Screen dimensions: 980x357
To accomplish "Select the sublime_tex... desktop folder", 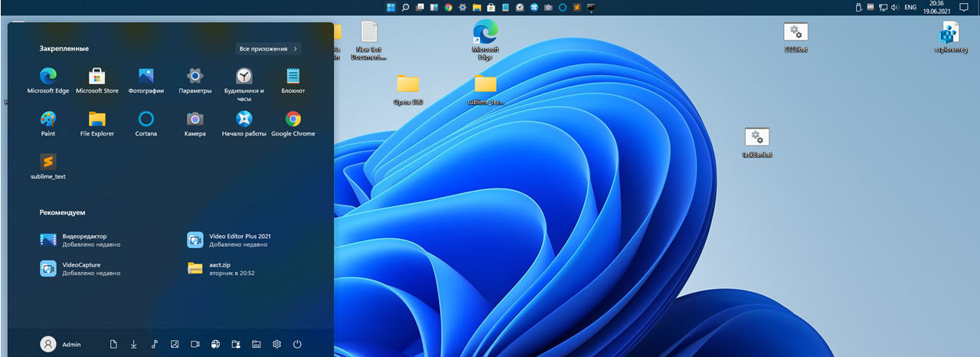I will (485, 90).
